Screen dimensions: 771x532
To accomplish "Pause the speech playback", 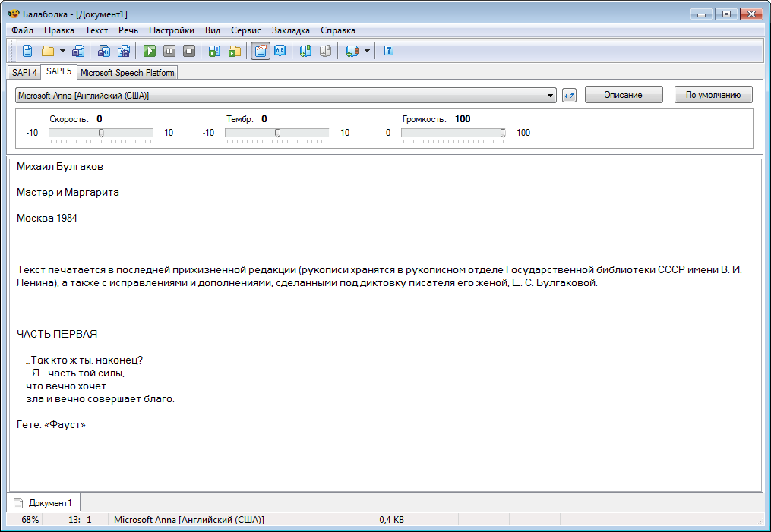I will point(169,51).
